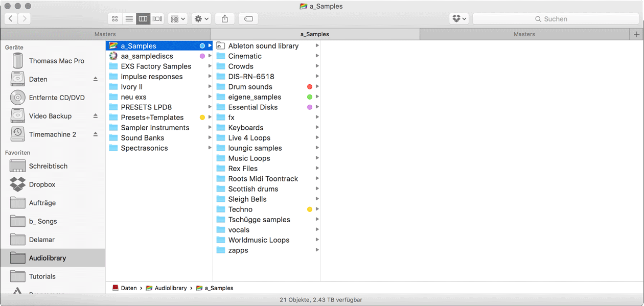Click Audiolibrary in the path bar
This screenshot has height=306, width=644.
tap(167, 288)
